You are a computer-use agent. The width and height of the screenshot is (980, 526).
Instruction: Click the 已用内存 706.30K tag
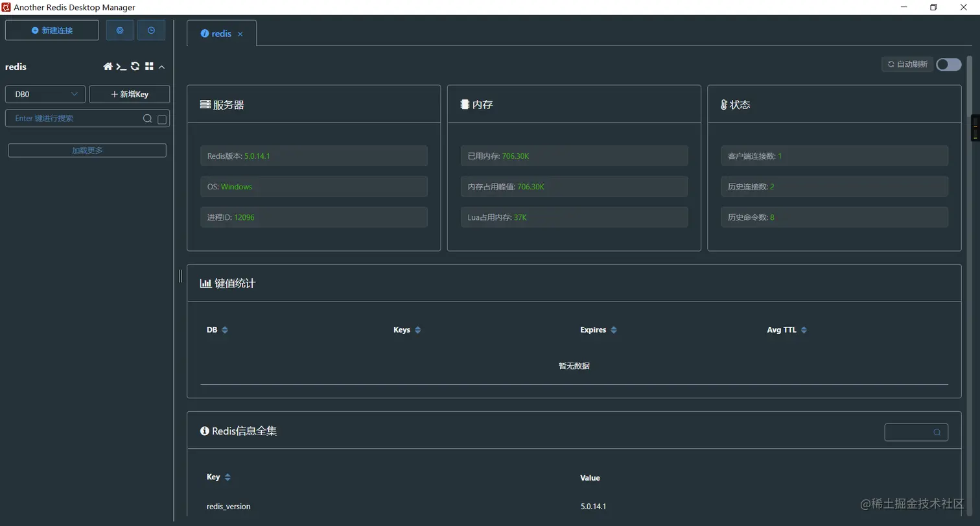click(574, 156)
